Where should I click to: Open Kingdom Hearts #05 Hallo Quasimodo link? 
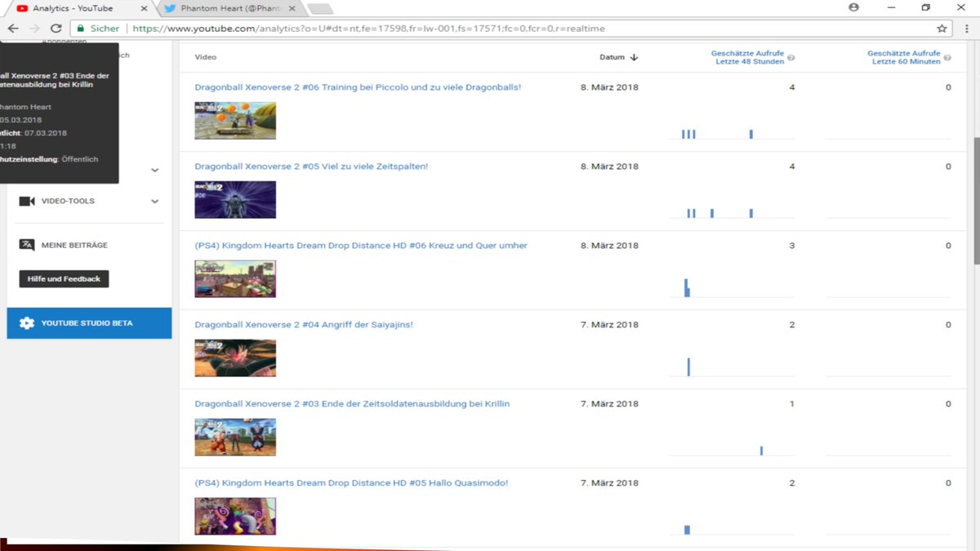[x=351, y=483]
